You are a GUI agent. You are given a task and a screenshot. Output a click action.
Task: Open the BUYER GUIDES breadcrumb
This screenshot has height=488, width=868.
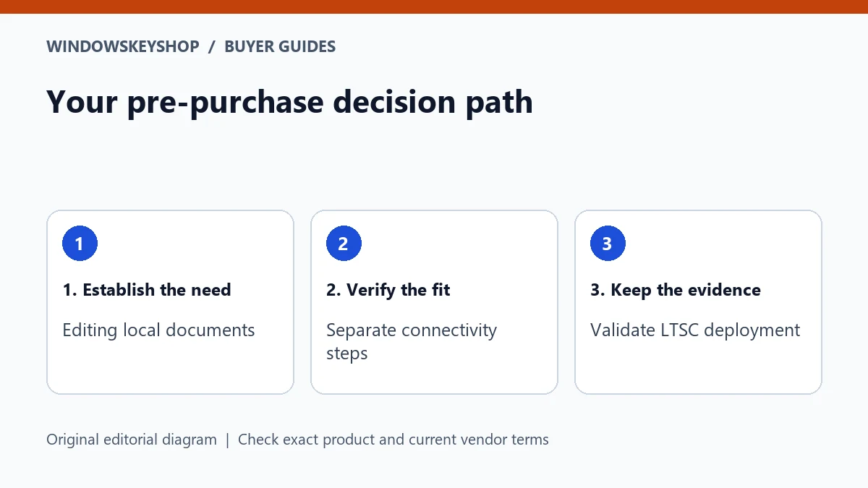click(280, 47)
